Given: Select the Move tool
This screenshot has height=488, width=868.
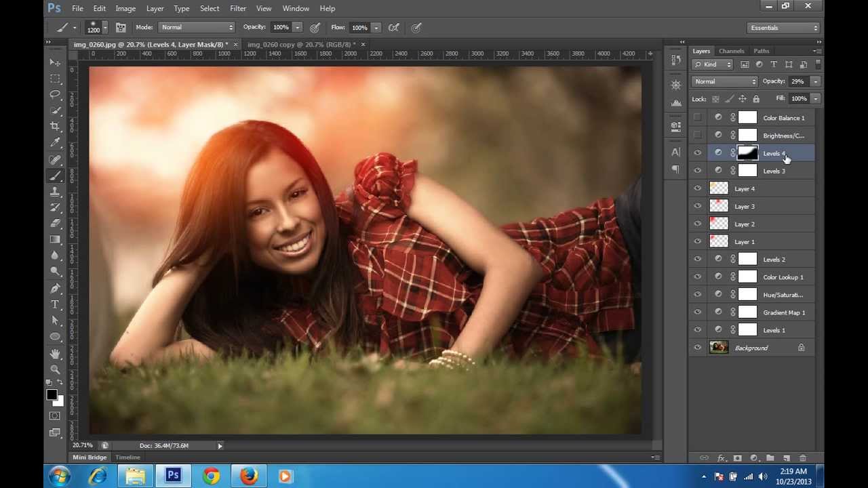Looking at the screenshot, I should (55, 62).
